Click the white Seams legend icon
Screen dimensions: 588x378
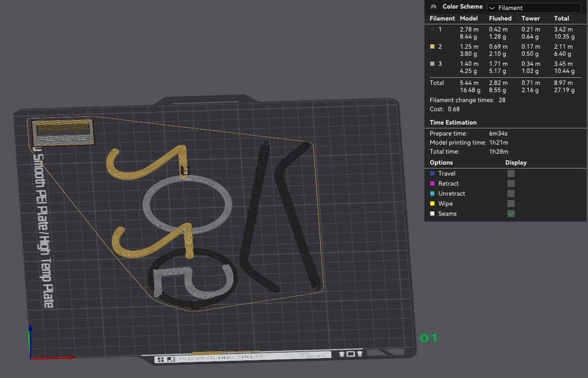click(x=432, y=213)
